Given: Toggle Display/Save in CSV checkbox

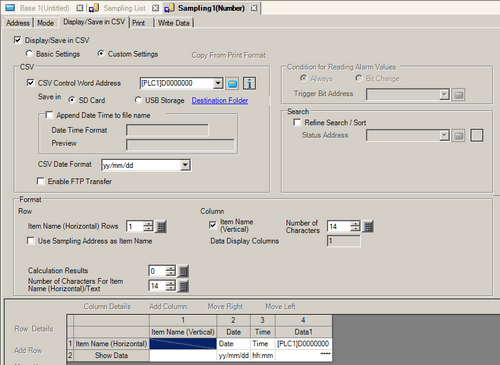Looking at the screenshot, I should [18, 40].
